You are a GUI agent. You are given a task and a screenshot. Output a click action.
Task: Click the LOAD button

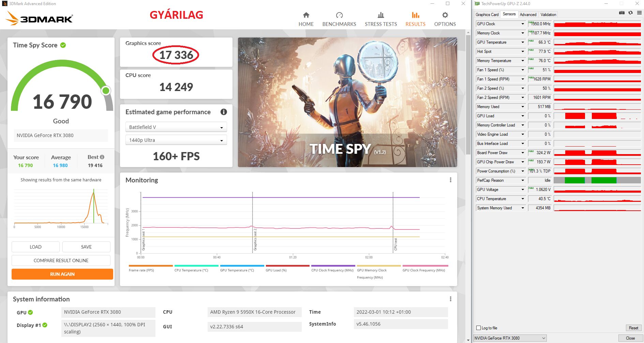pos(35,247)
